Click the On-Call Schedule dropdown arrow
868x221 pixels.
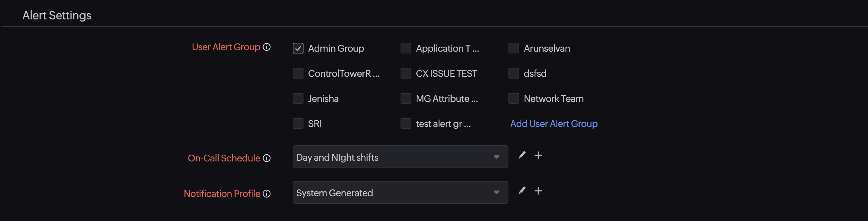click(x=497, y=157)
